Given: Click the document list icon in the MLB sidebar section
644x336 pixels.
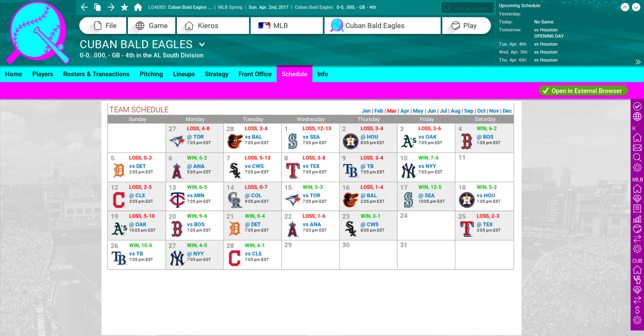Looking at the screenshot, I should (637, 209).
